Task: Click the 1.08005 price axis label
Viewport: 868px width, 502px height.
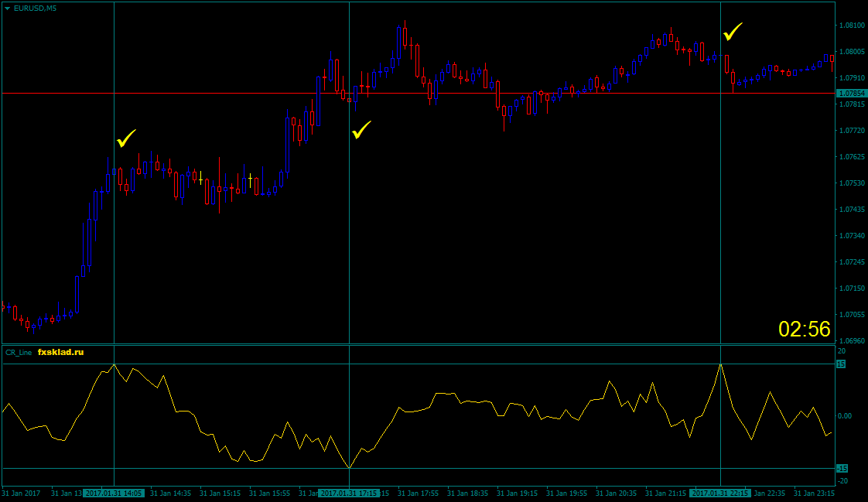Action: point(852,52)
